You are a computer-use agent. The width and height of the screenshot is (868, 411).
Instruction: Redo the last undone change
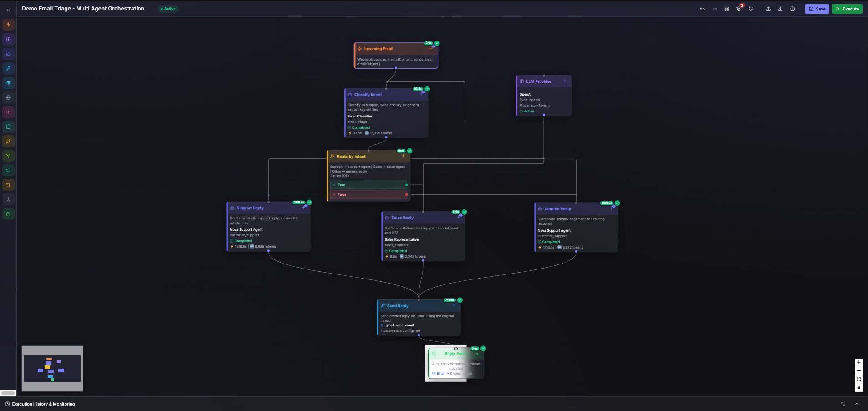coord(715,9)
